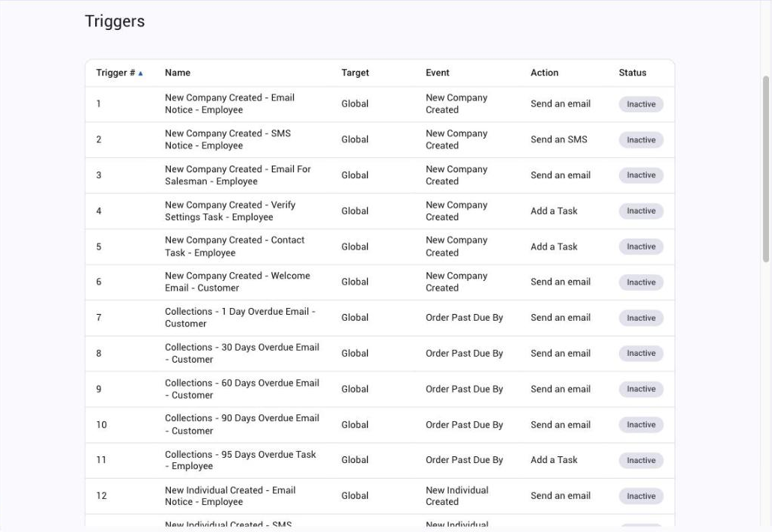This screenshot has height=532, width=772.
Task: Open "New Company Created - Email For Salesman - Employee"
Action: click(238, 175)
